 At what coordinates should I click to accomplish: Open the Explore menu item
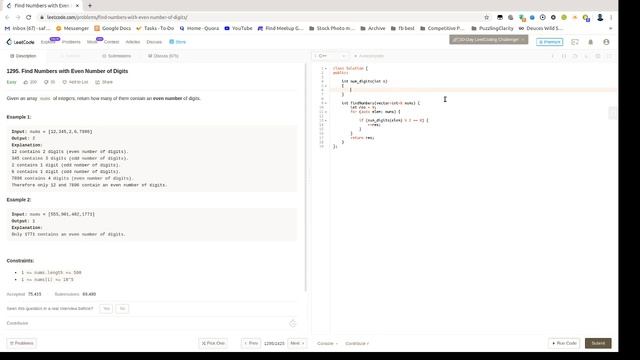coord(48,42)
